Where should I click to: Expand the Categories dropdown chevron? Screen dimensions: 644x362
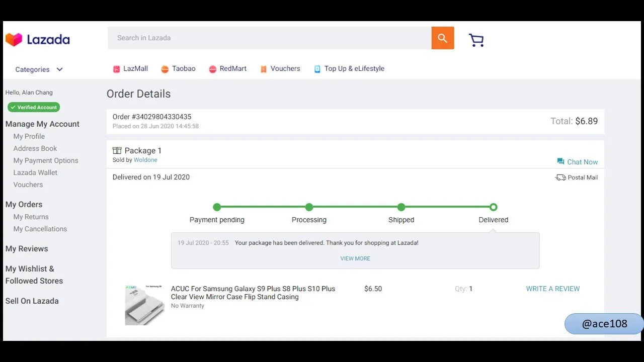click(59, 69)
